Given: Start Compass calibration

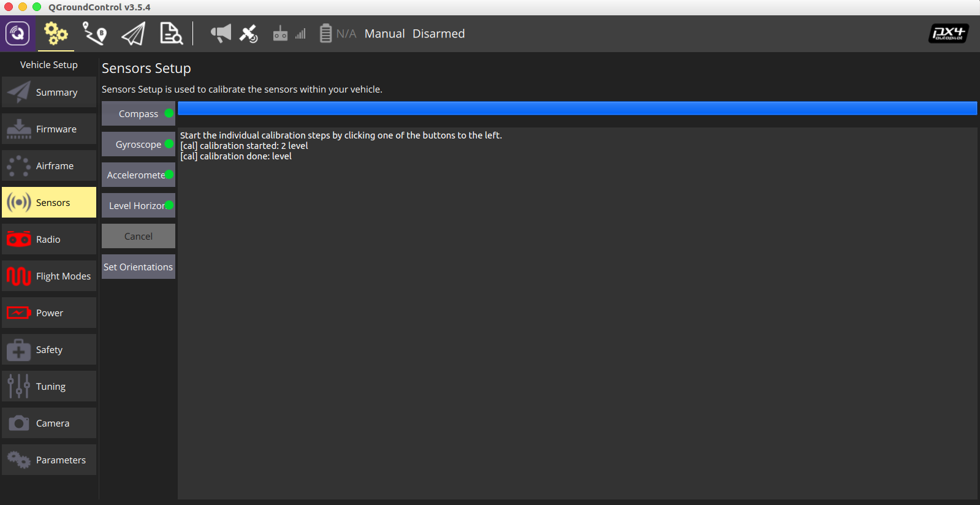Looking at the screenshot, I should tap(139, 113).
